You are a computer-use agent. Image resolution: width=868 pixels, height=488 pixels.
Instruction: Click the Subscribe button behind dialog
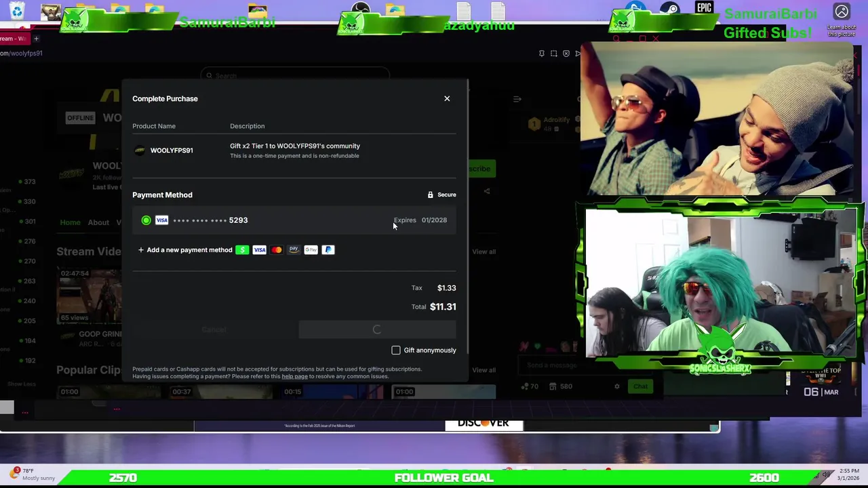coord(482,169)
